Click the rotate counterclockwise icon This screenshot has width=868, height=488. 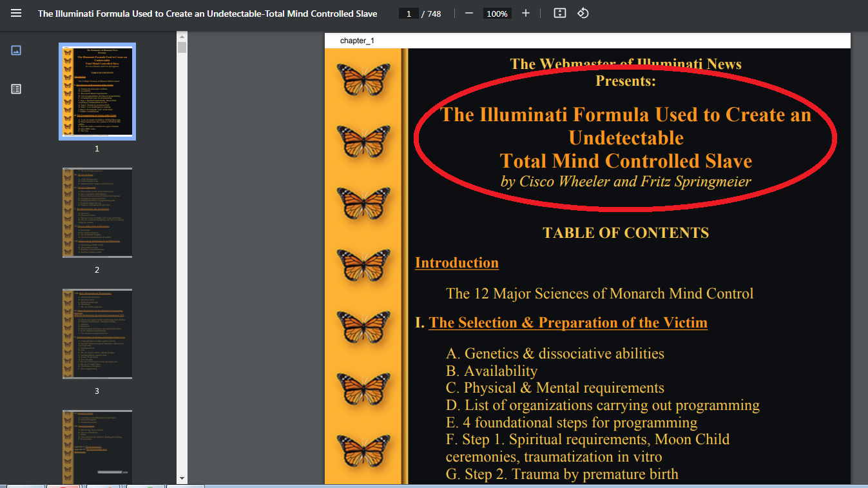click(x=583, y=13)
